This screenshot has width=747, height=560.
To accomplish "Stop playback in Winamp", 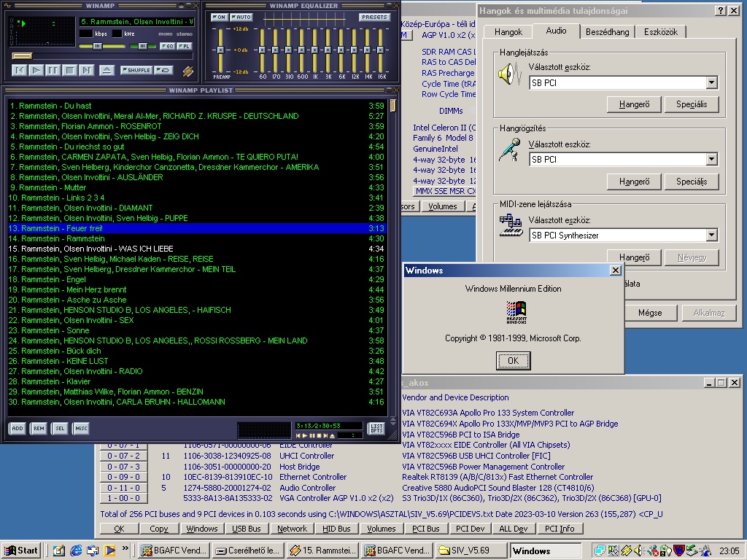I will coord(69,70).
